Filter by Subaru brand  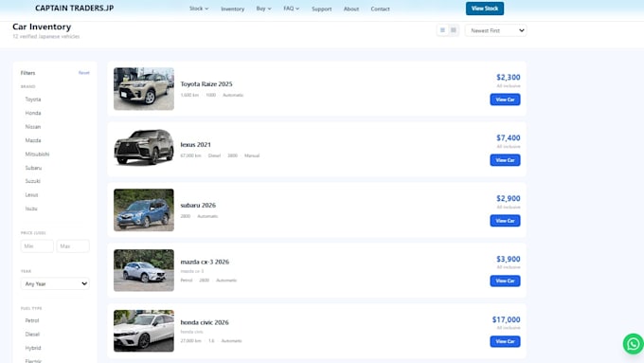[x=33, y=168]
